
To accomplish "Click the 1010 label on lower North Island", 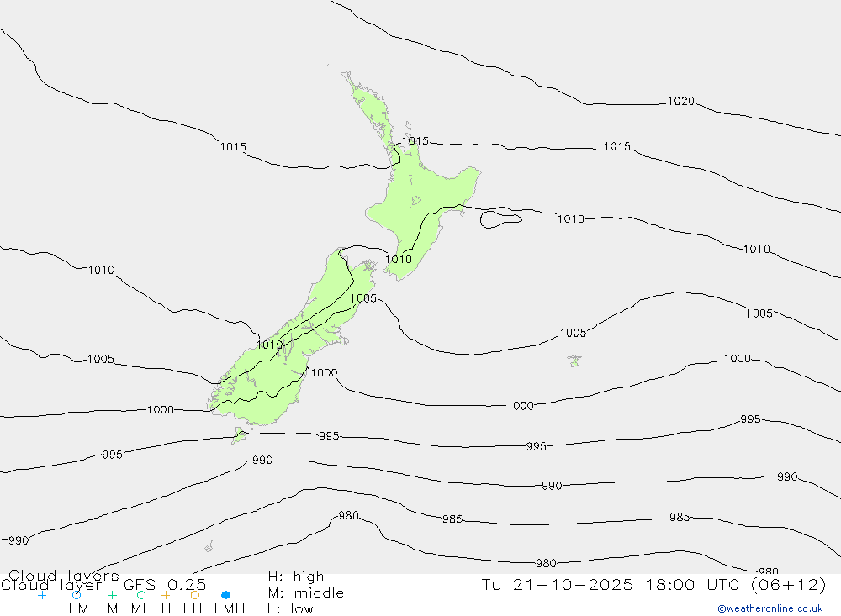I will coord(399,260).
